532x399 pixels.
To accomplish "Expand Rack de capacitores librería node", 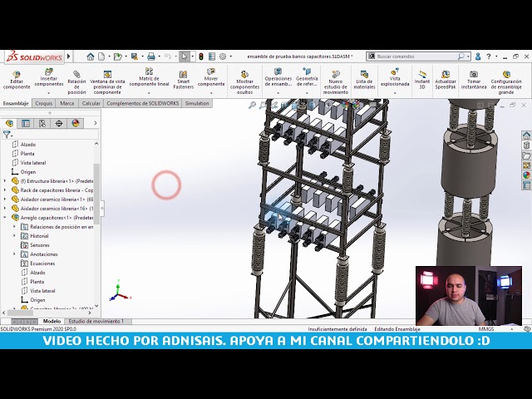I will point(5,190).
